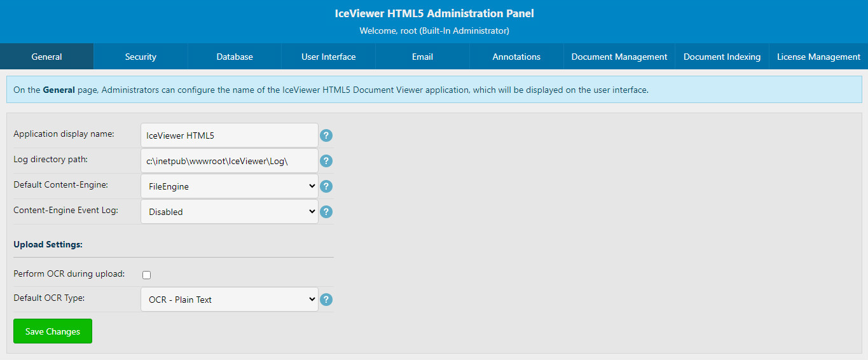Viewport: 868px width, 360px height.
Task: Go to License Management tab
Action: pos(818,57)
